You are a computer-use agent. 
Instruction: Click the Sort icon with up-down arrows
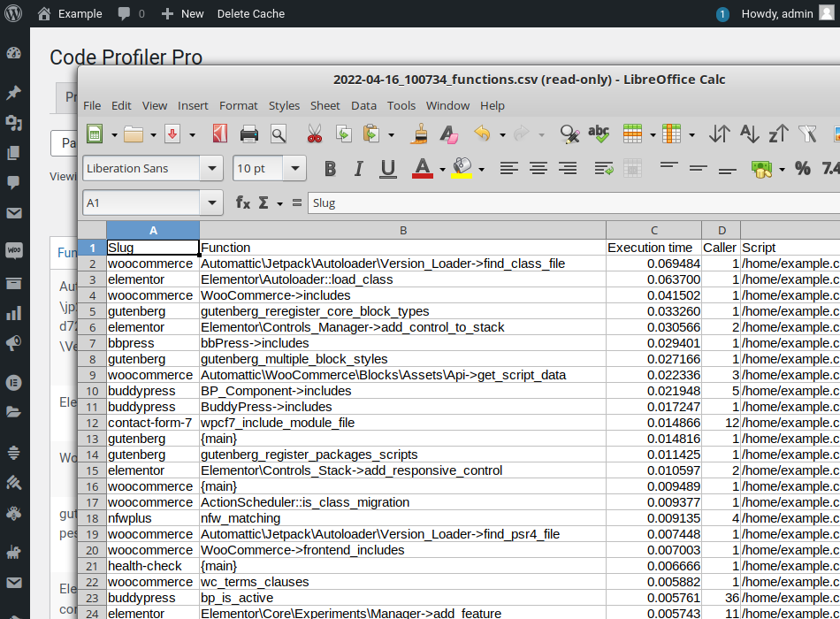pos(720,134)
